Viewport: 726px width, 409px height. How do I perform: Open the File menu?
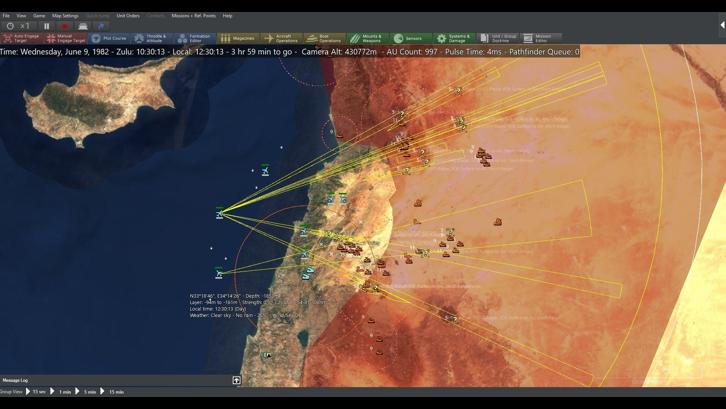(x=6, y=16)
